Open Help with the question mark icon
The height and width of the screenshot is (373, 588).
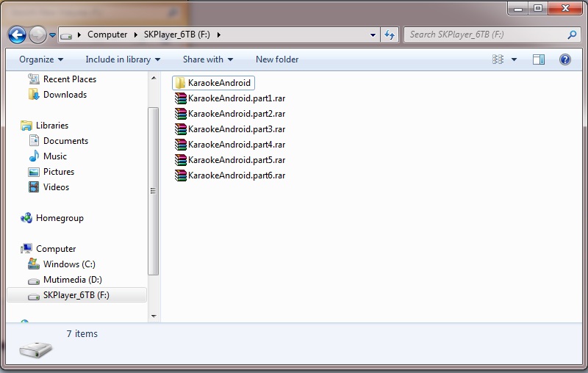pyautogui.click(x=565, y=59)
